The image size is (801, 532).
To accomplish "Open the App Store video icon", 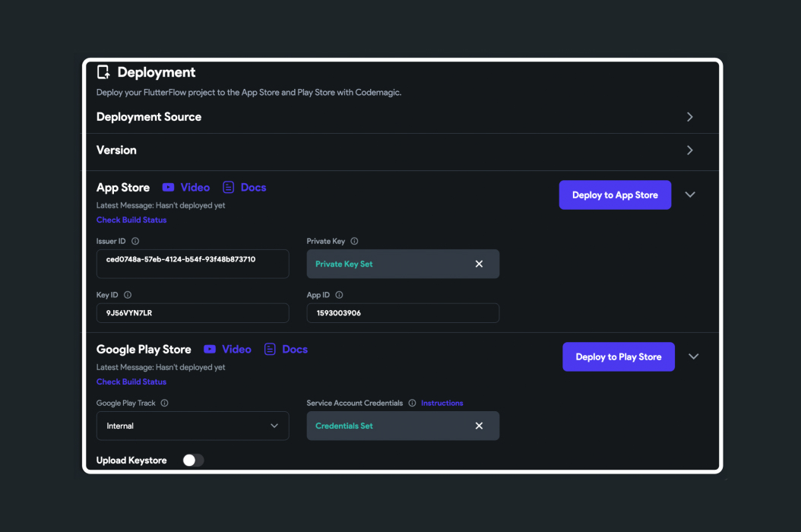I will coord(168,188).
